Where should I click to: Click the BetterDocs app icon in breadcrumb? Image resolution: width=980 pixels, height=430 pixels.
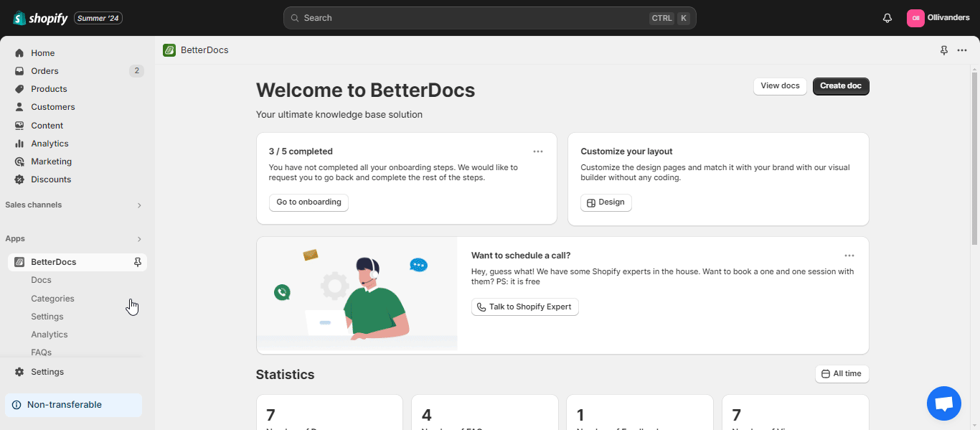(169, 50)
